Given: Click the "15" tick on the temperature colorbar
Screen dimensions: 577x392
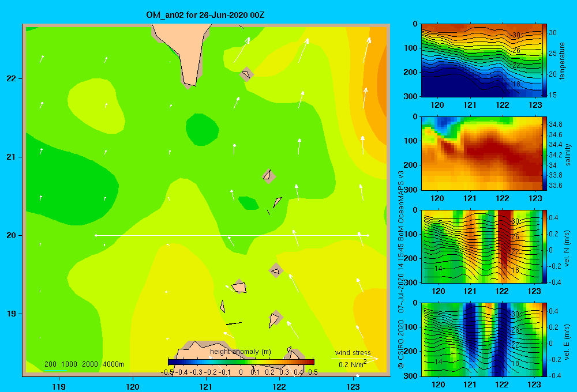Looking at the screenshot, I should tap(553, 95).
